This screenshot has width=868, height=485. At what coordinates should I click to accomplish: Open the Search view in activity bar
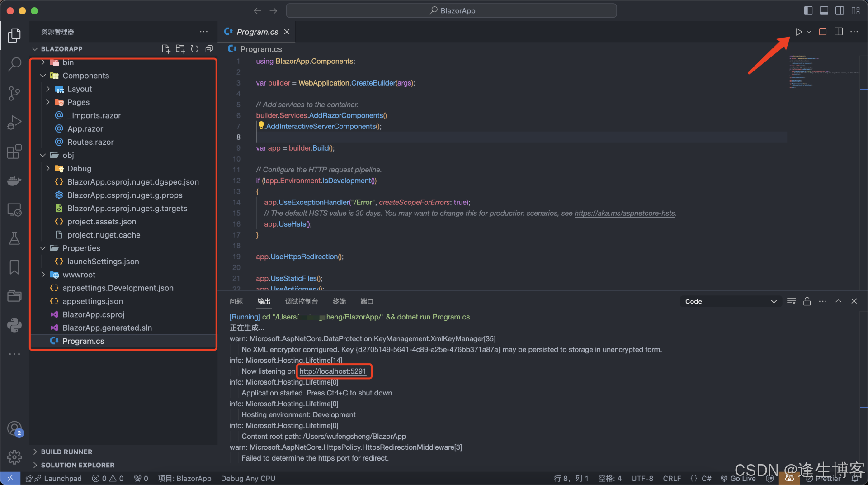tap(14, 64)
